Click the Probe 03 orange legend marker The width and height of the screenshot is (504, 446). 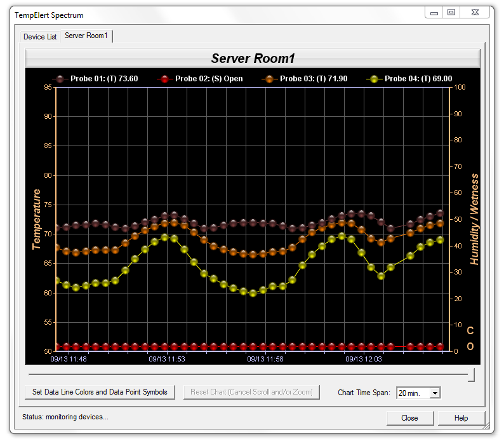pyautogui.click(x=269, y=79)
